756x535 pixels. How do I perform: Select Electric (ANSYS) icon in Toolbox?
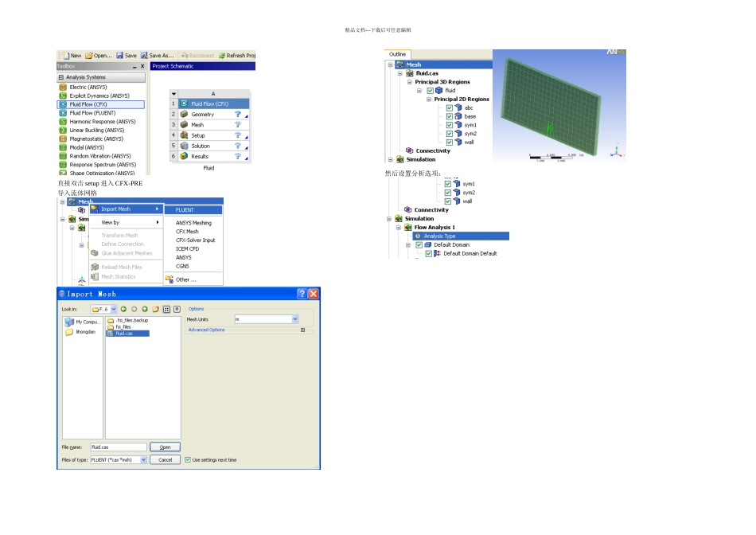63,88
